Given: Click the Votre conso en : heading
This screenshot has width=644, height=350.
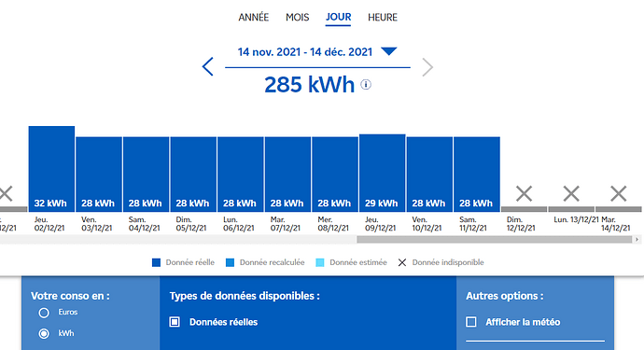Looking at the screenshot, I should coord(70,296).
